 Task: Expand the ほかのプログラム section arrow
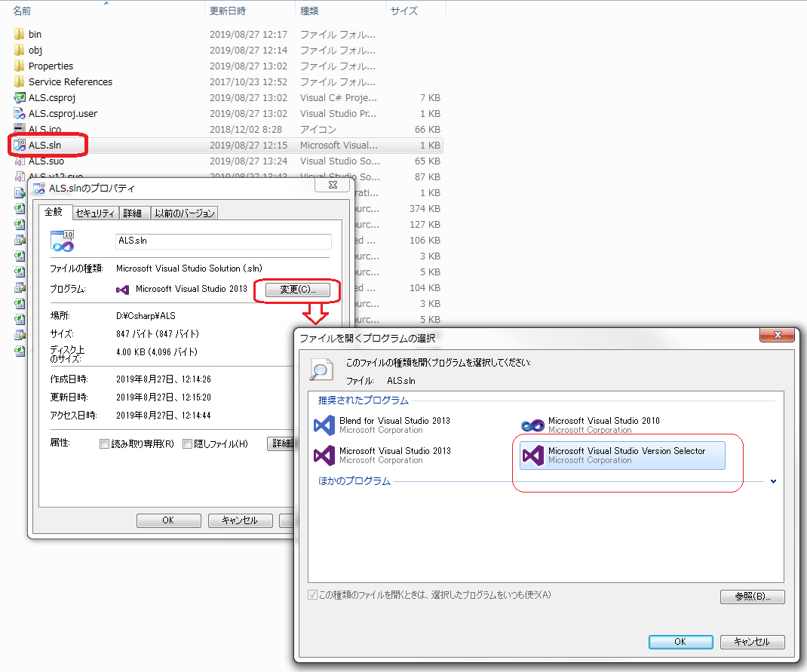[x=773, y=482]
